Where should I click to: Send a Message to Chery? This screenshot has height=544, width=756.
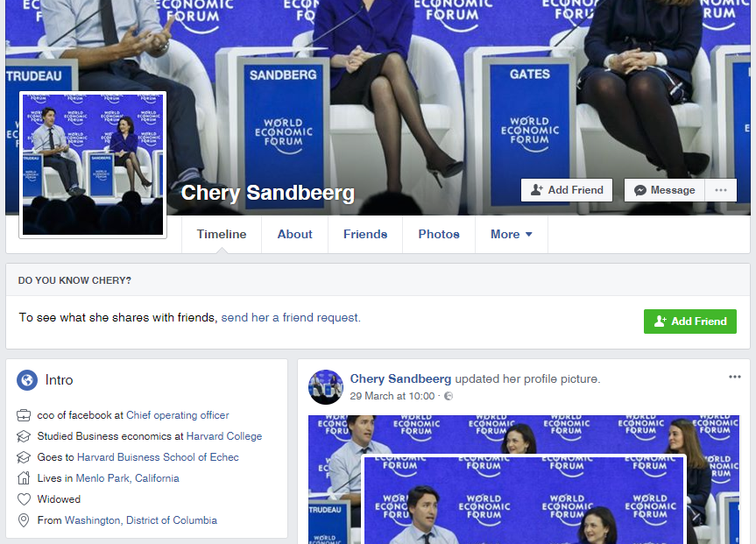pyautogui.click(x=664, y=190)
